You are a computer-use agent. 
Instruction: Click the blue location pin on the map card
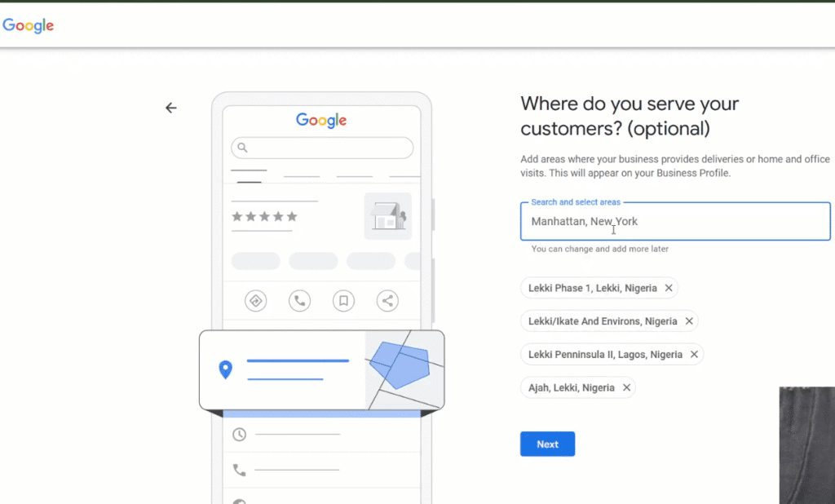(226, 369)
